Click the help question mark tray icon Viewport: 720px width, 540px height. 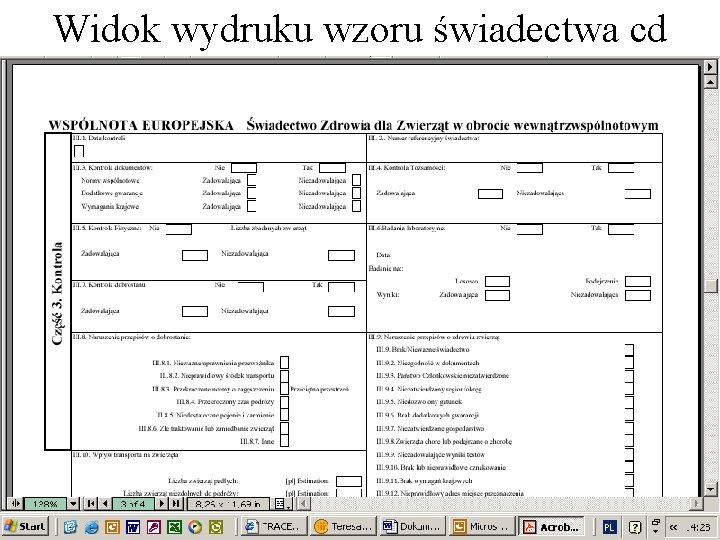pyautogui.click(x=635, y=527)
